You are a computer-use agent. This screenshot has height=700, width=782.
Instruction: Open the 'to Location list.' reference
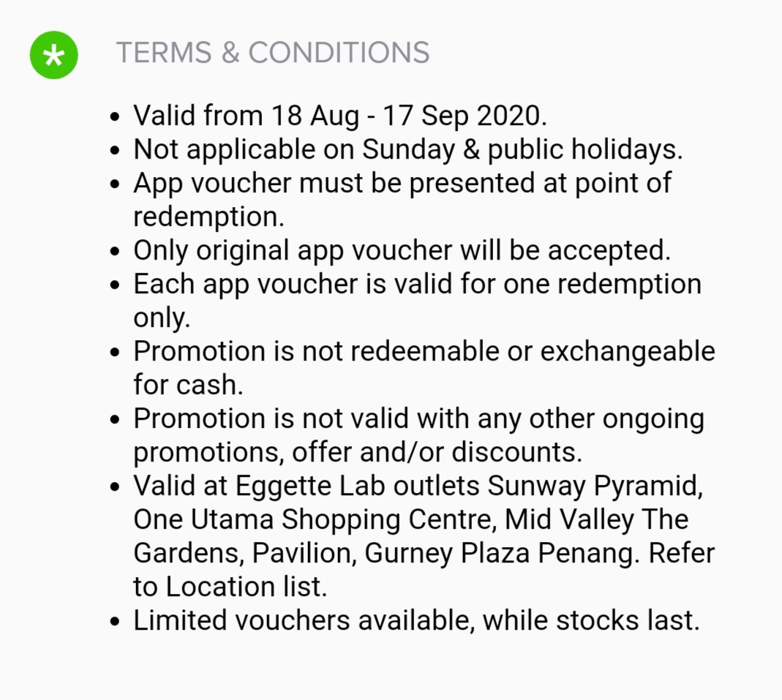click(x=230, y=587)
